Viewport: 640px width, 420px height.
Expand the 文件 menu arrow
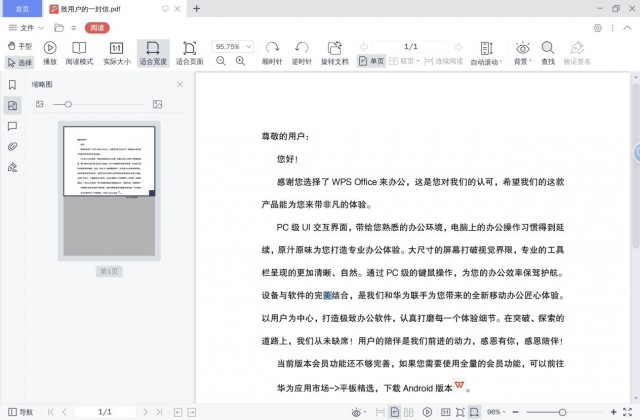[x=41, y=28]
